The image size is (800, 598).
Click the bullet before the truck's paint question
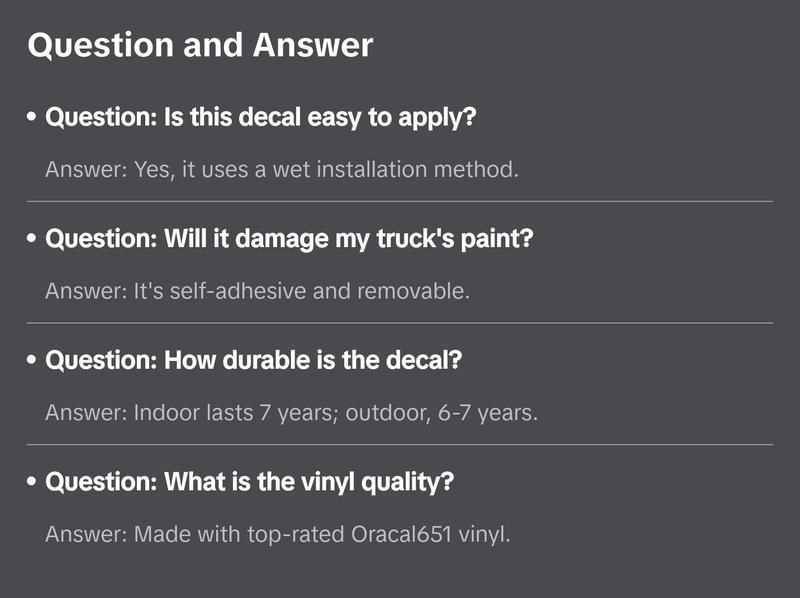[x=33, y=240]
